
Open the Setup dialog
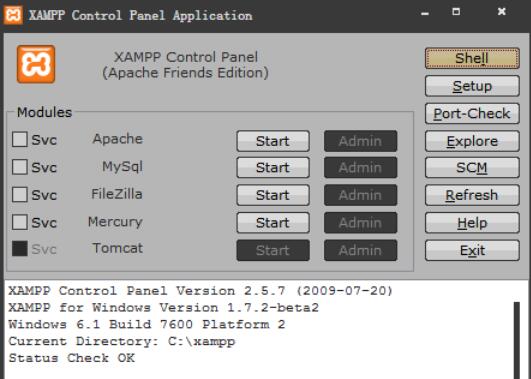pyautogui.click(x=472, y=86)
